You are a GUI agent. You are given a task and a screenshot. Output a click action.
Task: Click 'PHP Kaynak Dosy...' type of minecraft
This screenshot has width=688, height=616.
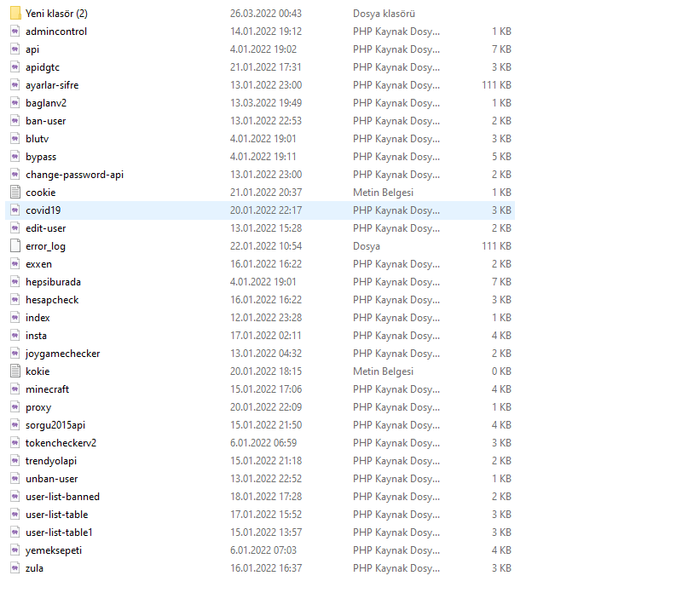(x=396, y=389)
